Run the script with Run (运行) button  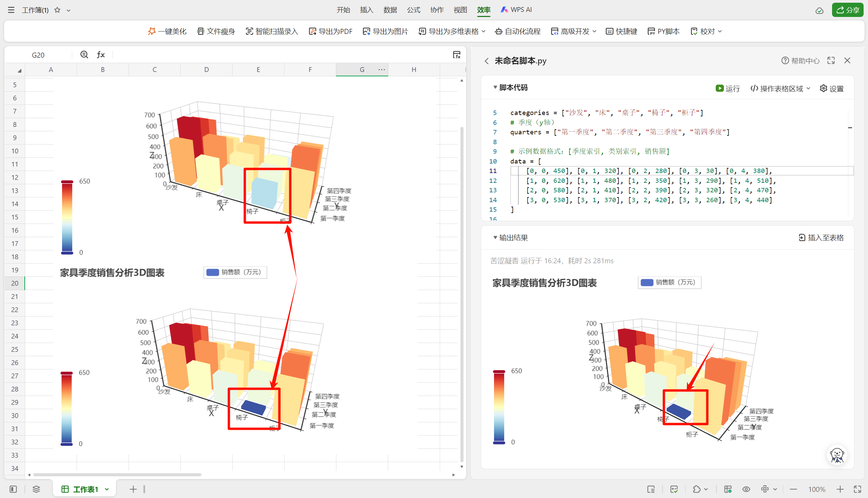[728, 89]
